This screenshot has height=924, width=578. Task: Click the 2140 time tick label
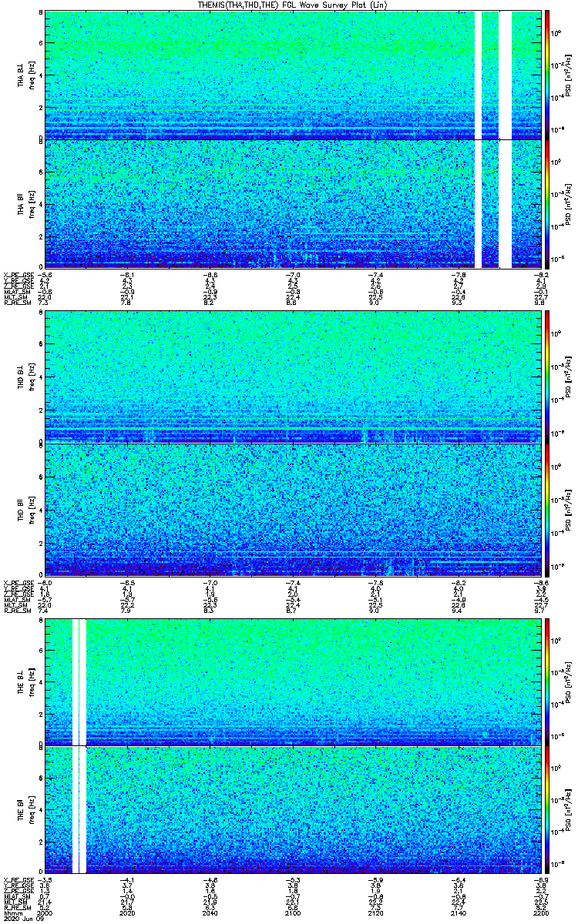coord(458,912)
